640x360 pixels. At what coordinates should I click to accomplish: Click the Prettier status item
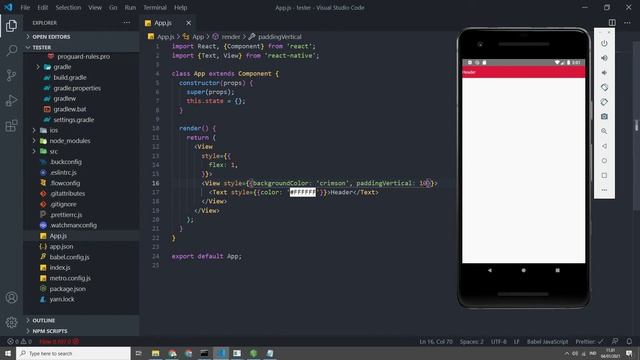point(589,341)
